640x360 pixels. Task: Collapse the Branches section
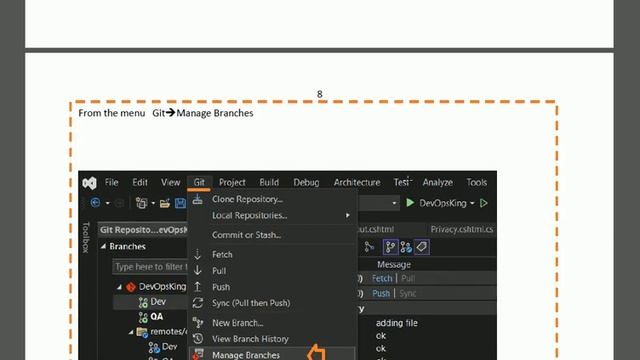click(x=104, y=247)
